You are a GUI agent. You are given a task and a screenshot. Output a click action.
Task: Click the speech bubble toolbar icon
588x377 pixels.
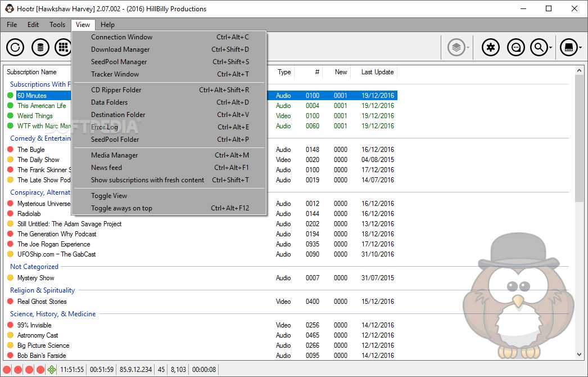click(x=516, y=47)
